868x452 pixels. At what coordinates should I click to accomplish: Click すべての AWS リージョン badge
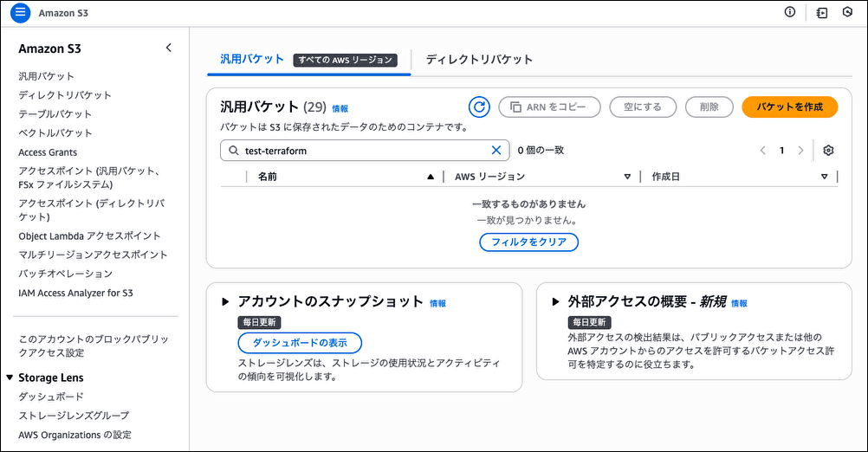(345, 60)
